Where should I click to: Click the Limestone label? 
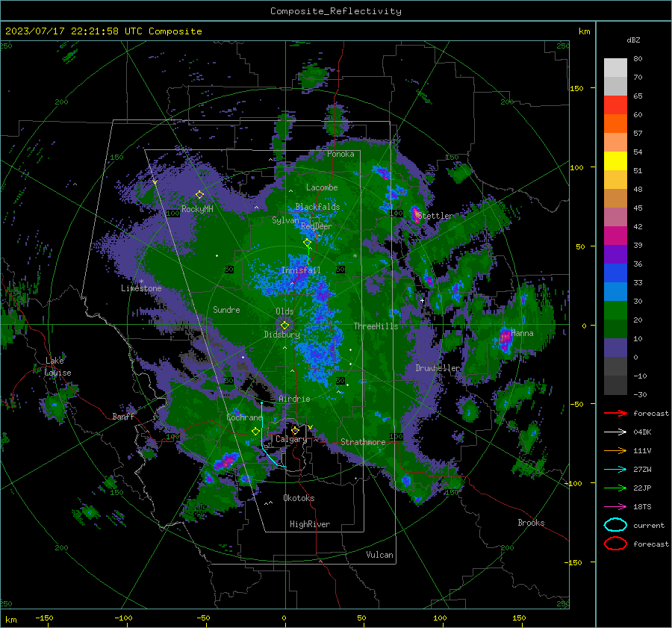tap(141, 288)
